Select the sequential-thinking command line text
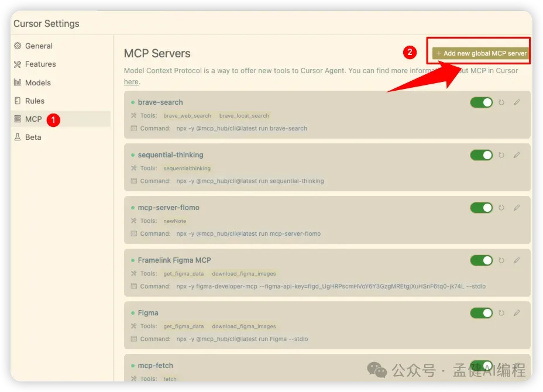 250,181
